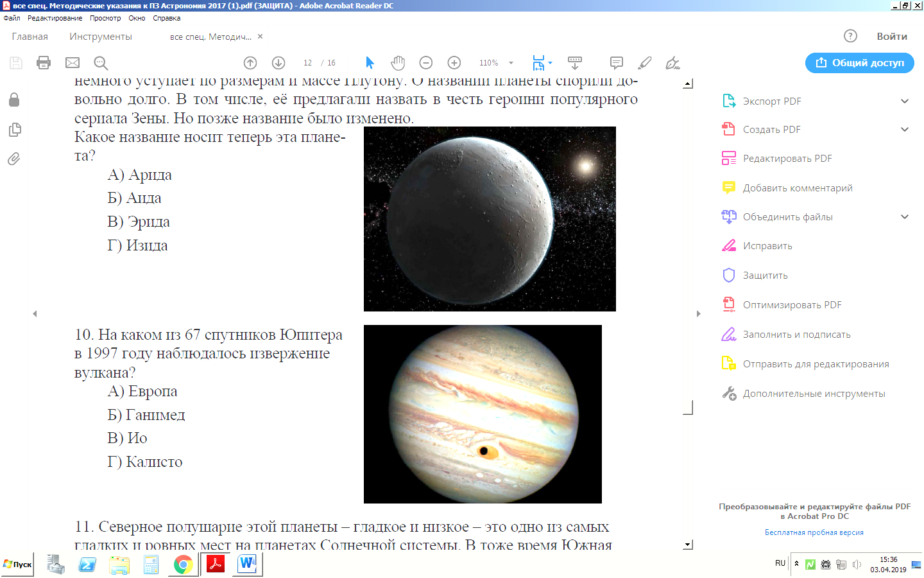Click the tray volume speaker icon

click(857, 565)
